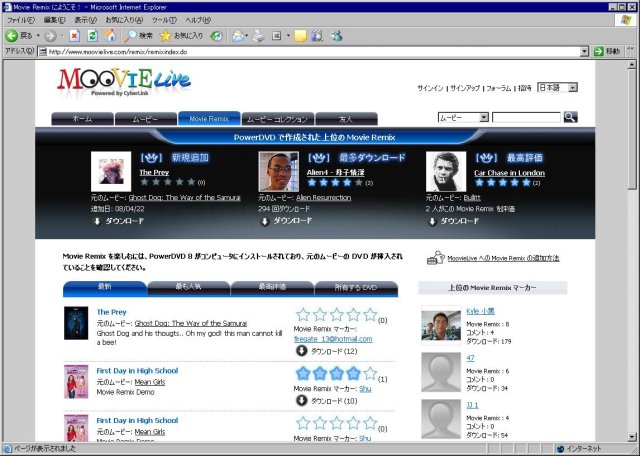Open Search (検索) toolbar button

139,36
